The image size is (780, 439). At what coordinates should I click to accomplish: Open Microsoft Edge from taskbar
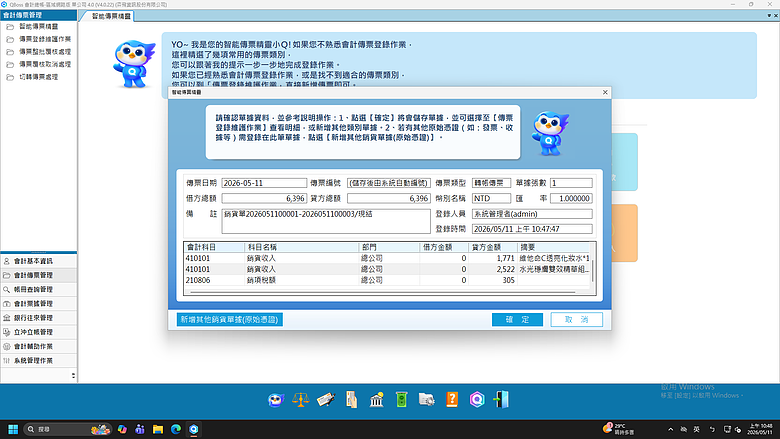point(176,429)
